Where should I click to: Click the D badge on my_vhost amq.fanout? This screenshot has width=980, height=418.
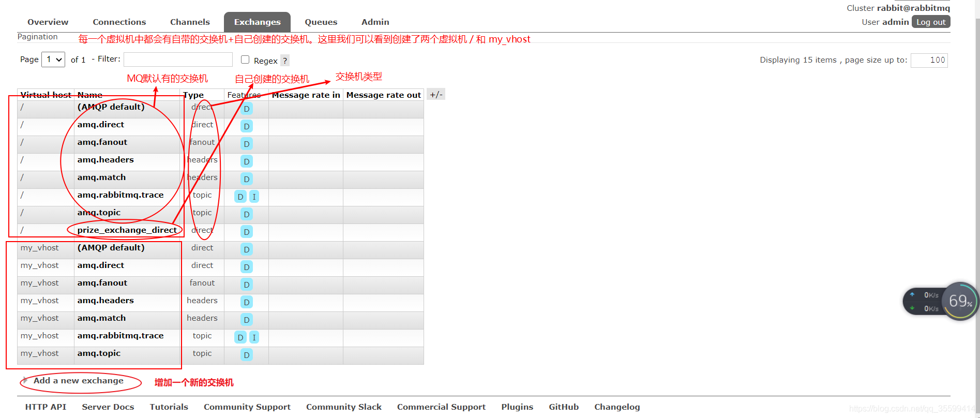pyautogui.click(x=247, y=285)
